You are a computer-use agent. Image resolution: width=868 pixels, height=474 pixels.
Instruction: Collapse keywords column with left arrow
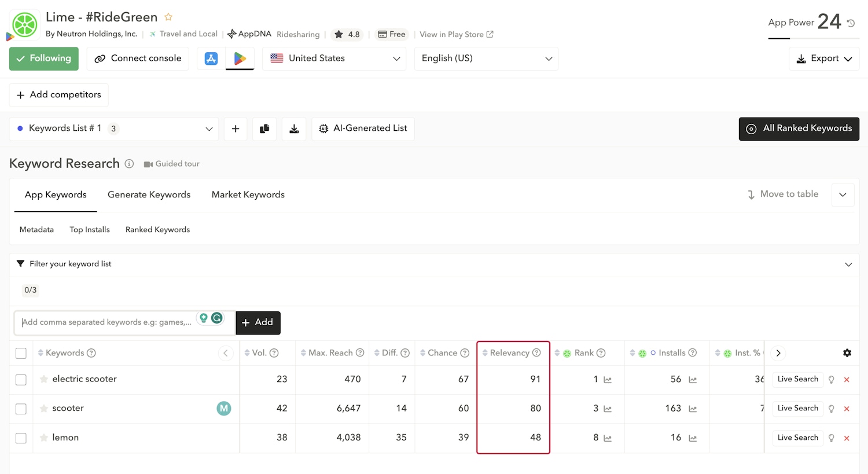226,353
